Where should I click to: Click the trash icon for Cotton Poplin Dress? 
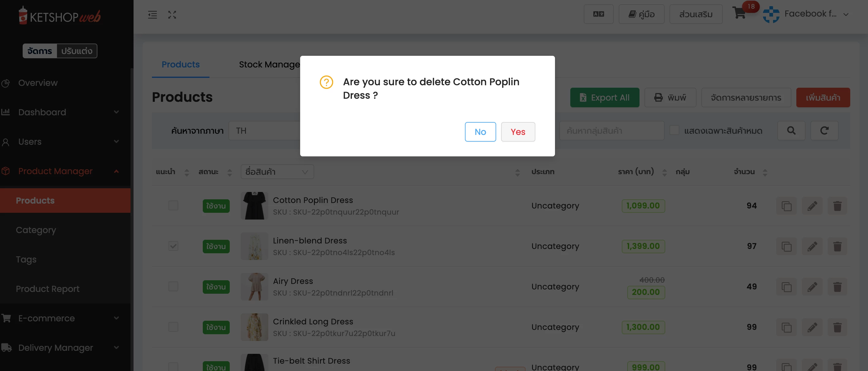tap(837, 206)
